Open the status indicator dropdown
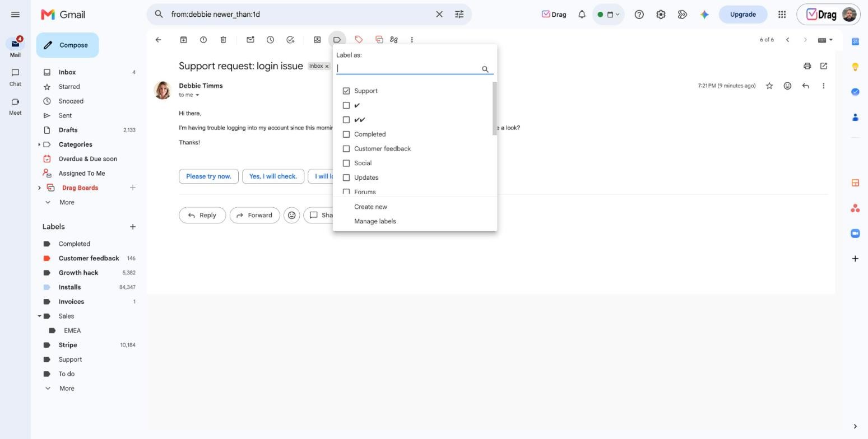 click(x=608, y=15)
